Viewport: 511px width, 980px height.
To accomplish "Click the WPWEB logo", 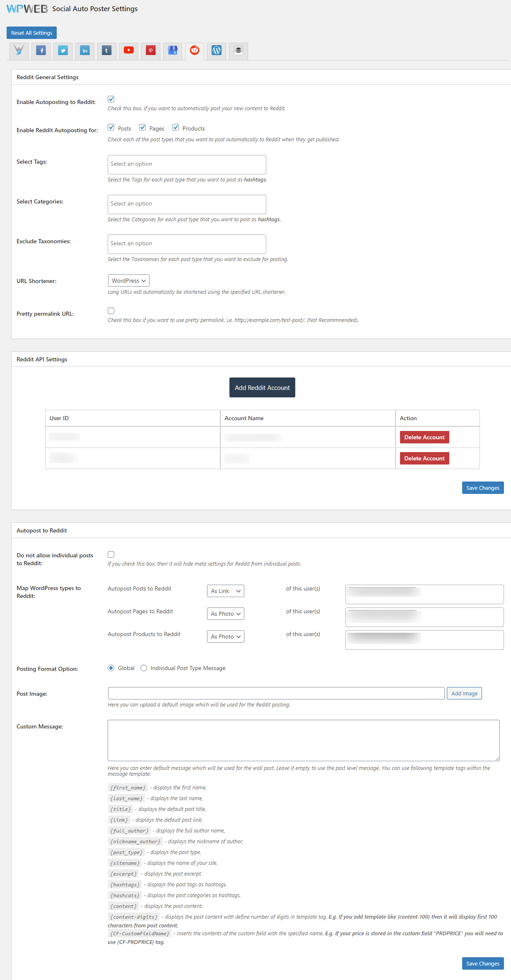I will coord(27,9).
